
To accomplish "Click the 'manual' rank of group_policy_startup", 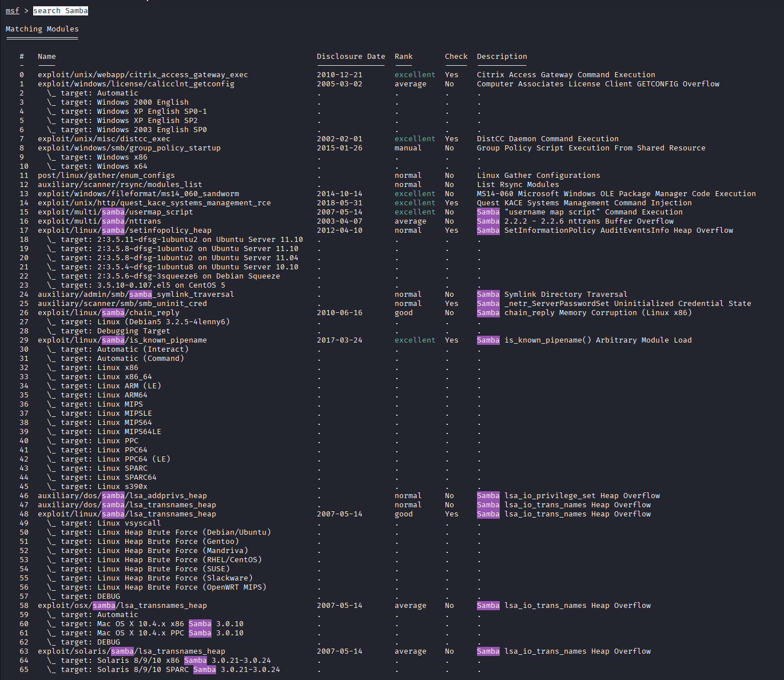I will point(408,148).
